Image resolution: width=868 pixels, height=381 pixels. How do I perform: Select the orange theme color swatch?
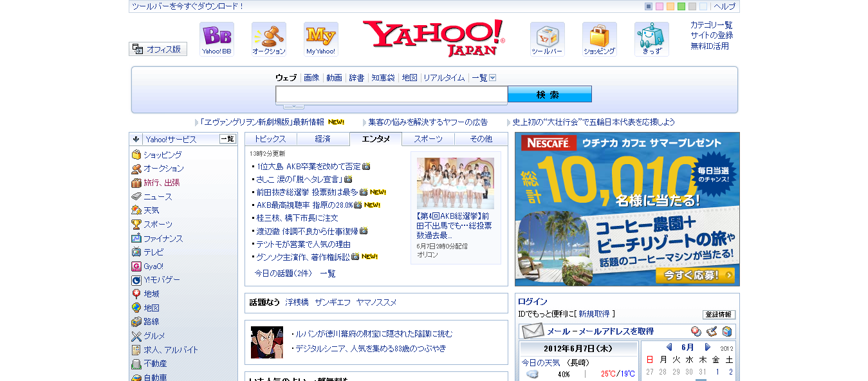tap(670, 6)
